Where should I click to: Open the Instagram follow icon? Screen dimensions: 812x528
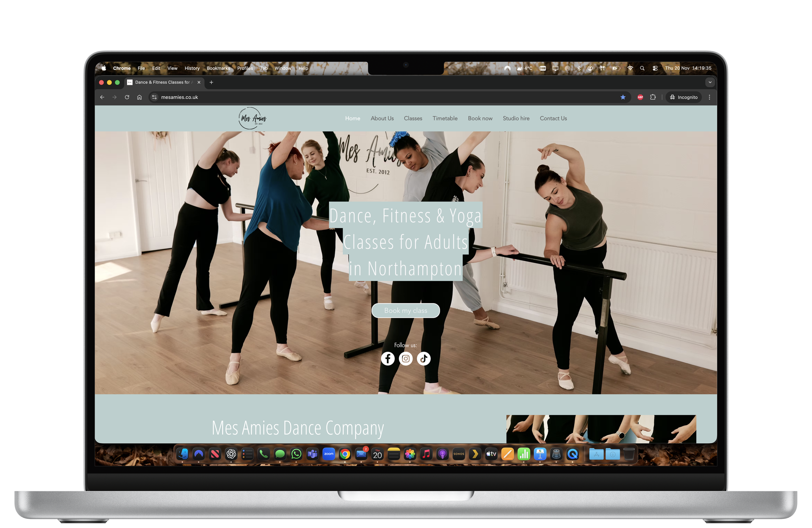(406, 358)
